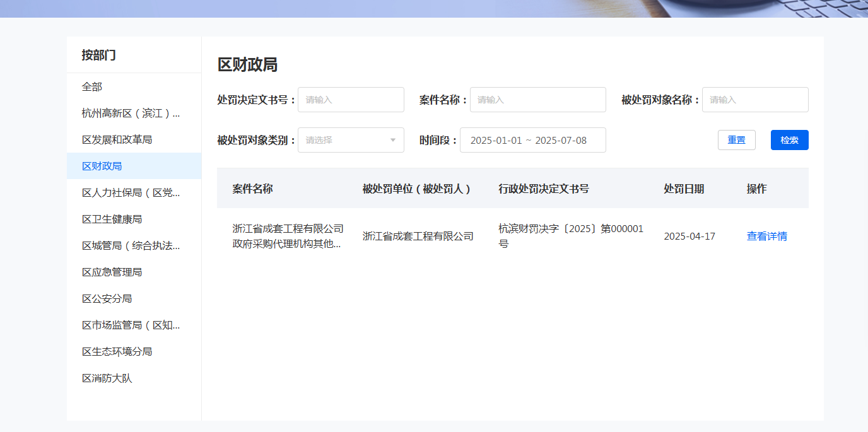Click 区消防大队 in the department list
This screenshot has width=868, height=432.
click(107, 378)
